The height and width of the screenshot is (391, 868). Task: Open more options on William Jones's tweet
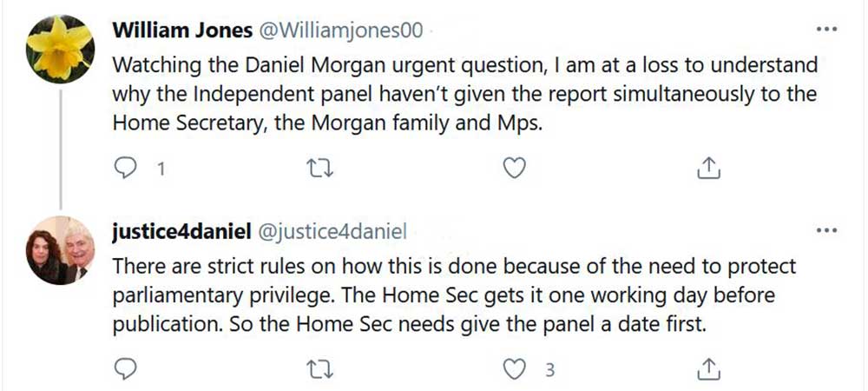click(827, 30)
